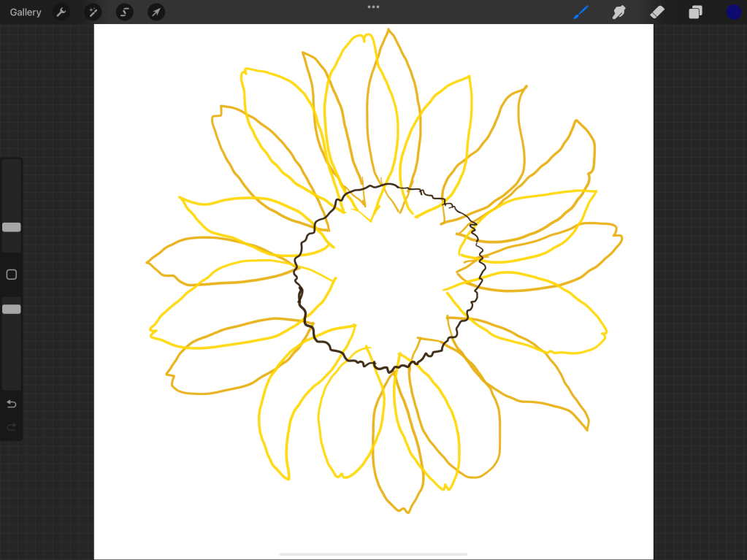This screenshot has height=560, width=747.
Task: Activate the Transform arrow tool
Action: 156,12
